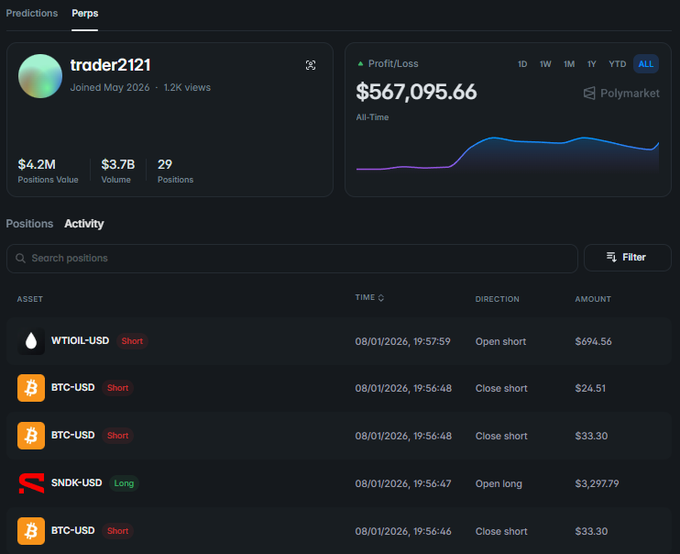Click the Long badge on SNDK-USD
680x554 pixels.
tap(124, 483)
